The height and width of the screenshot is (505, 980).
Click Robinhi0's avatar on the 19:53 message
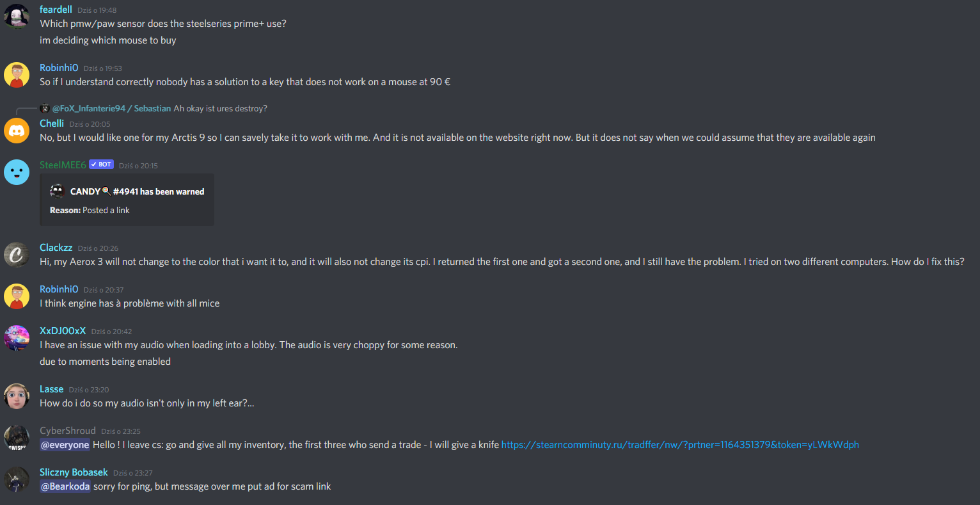coord(17,75)
